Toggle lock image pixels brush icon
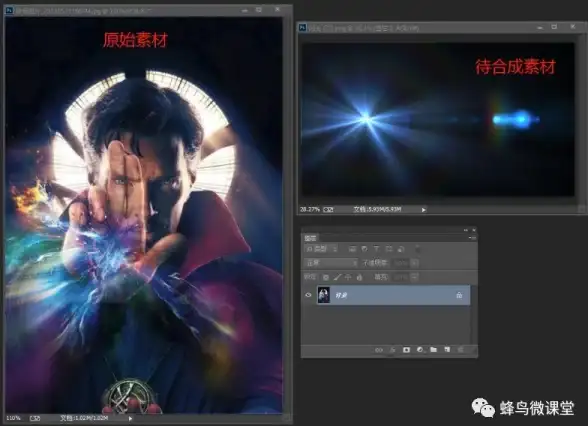The height and width of the screenshot is (426, 588). 337,277
